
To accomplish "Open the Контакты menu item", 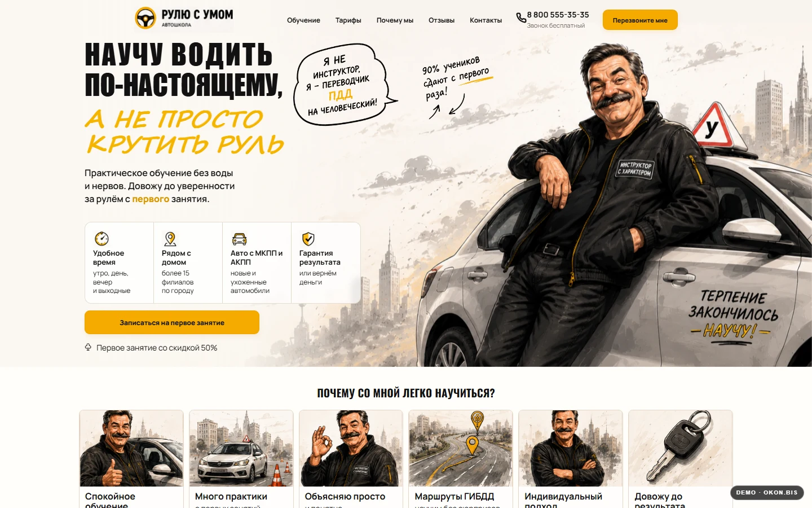I will click(x=486, y=20).
